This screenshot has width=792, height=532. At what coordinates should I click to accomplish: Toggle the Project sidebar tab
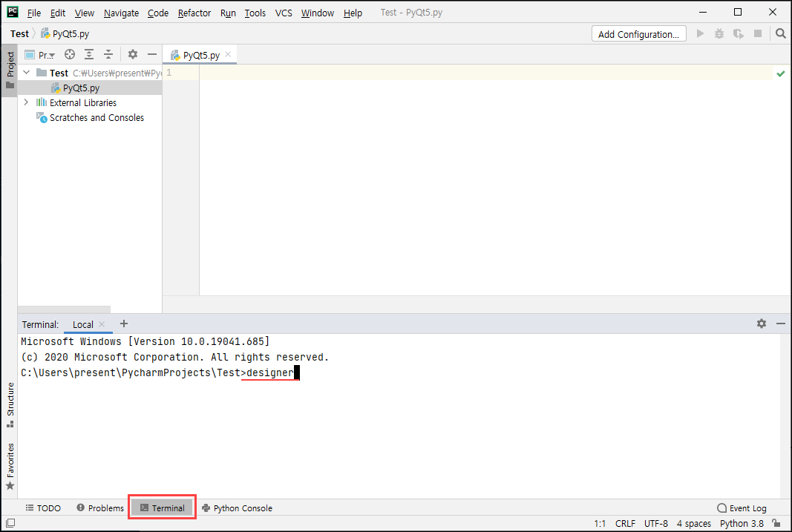point(10,70)
